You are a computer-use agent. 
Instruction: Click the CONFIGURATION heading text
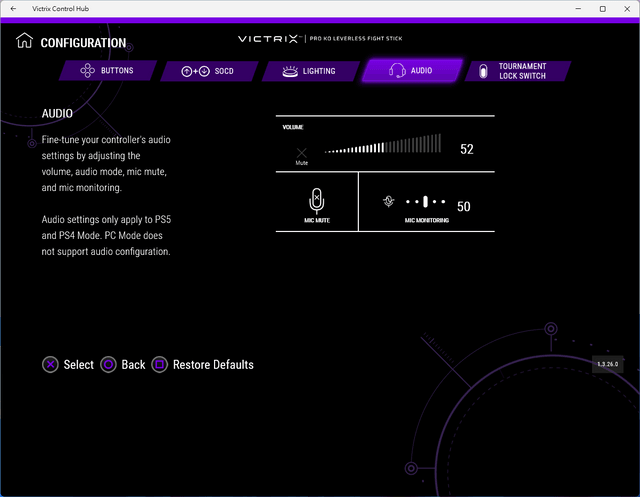point(83,42)
